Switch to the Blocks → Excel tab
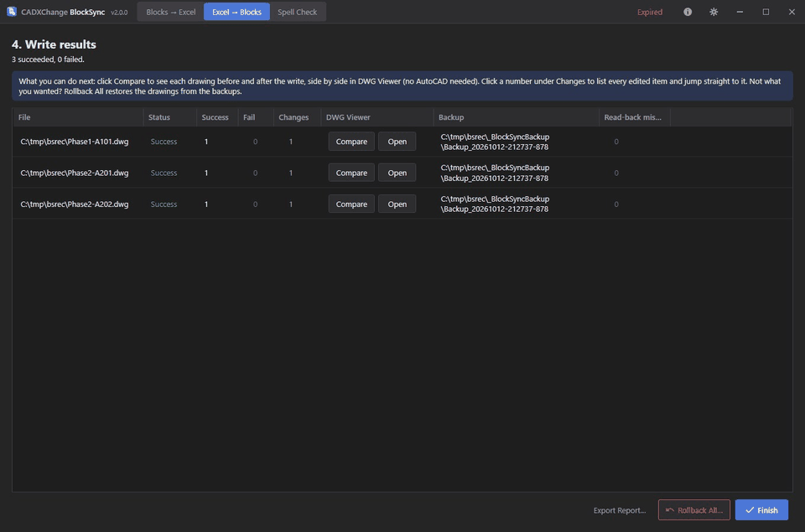 [x=170, y=12]
